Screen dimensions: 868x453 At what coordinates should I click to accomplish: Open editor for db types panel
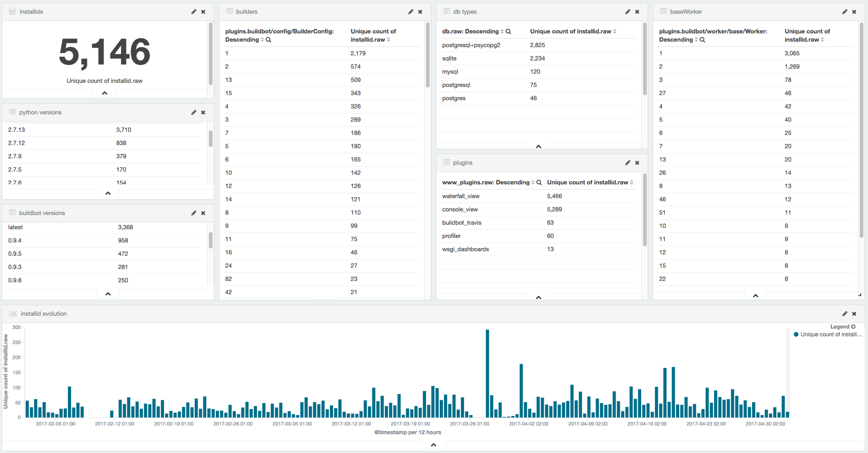click(628, 12)
